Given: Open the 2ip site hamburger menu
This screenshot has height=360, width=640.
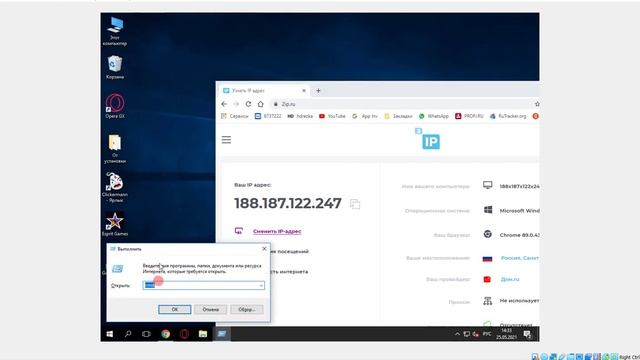Looking at the screenshot, I should point(226,140).
